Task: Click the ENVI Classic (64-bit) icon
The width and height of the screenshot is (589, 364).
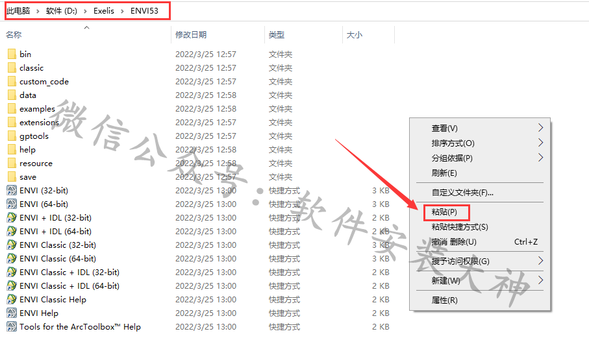Action: pyautogui.click(x=12, y=258)
